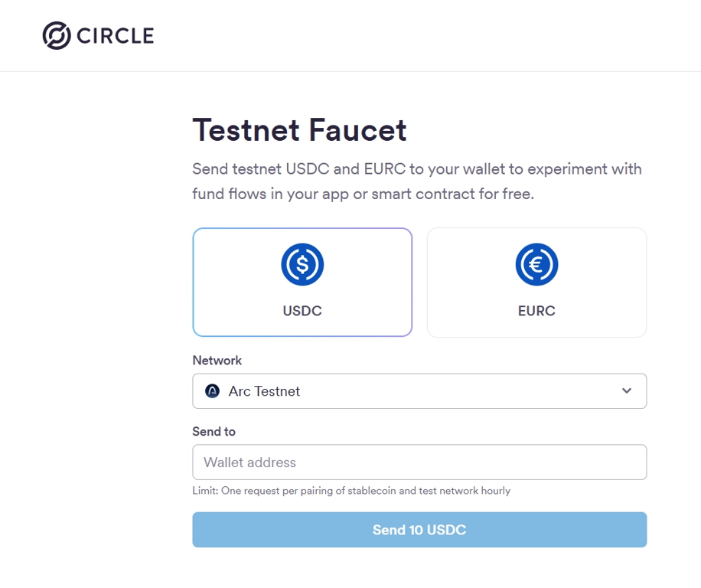This screenshot has height=588, width=701.
Task: Click the "Send to" field label
Action: pos(214,432)
